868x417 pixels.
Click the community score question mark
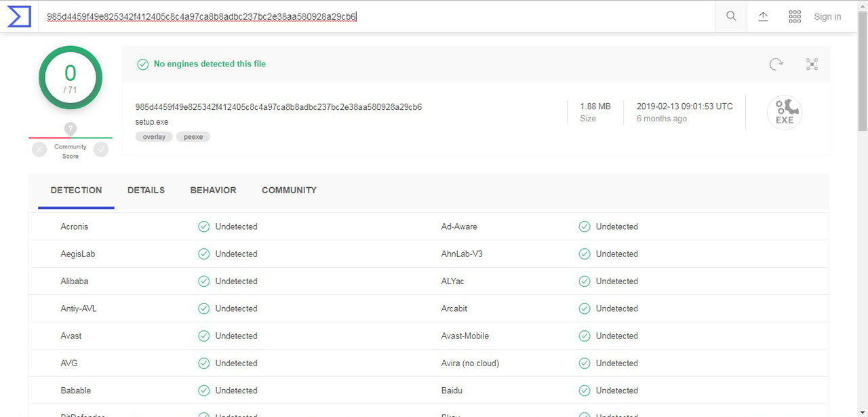pyautogui.click(x=71, y=129)
